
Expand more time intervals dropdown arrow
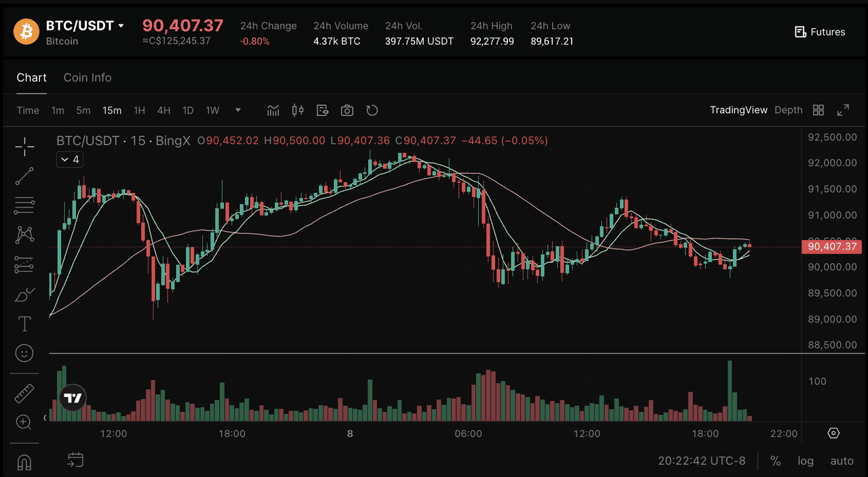click(238, 110)
